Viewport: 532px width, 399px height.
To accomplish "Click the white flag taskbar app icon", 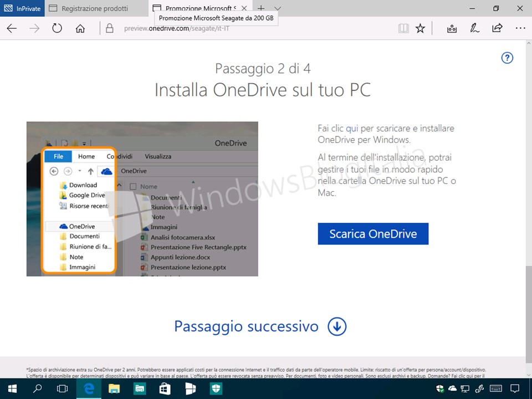I will (190, 389).
